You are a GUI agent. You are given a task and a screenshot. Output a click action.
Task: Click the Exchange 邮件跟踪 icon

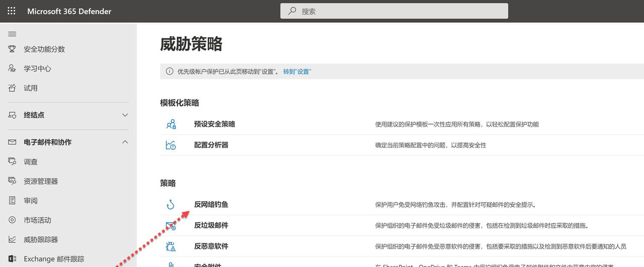point(12,259)
